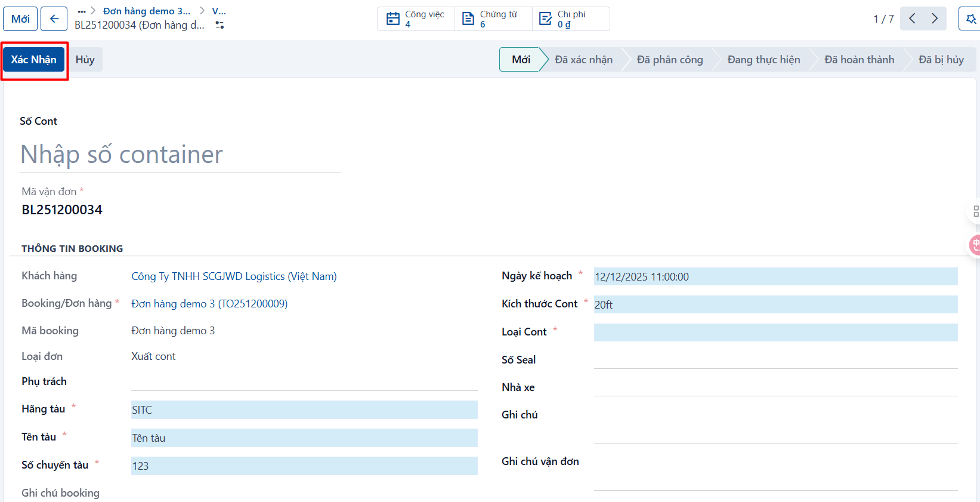Select the Đã bị hủy status stage
Screen dimensions: 980x502
tap(941, 60)
